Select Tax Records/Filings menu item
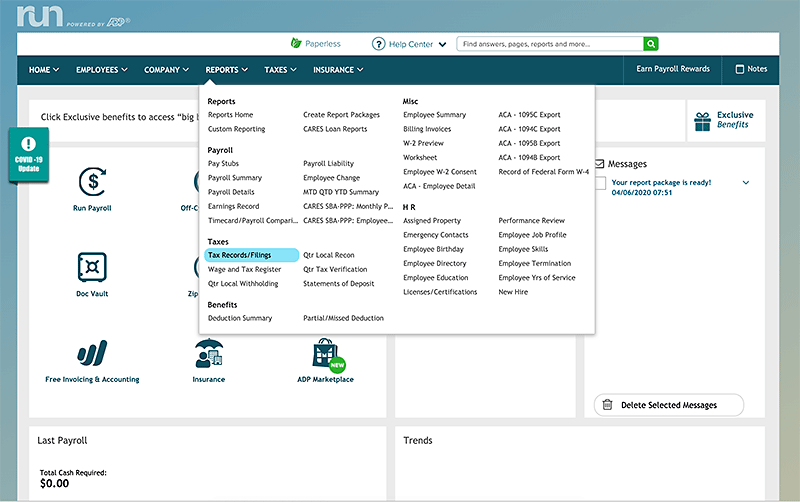This screenshot has width=800, height=502. (252, 255)
